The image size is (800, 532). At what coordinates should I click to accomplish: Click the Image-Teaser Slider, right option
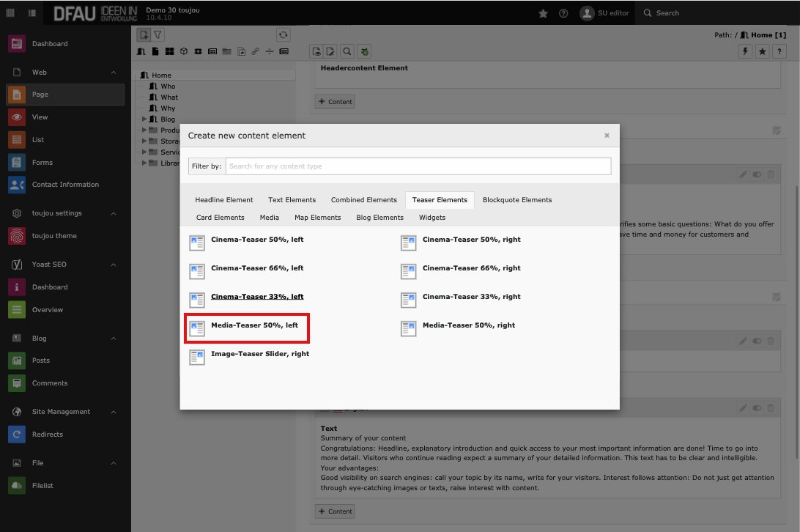pos(259,354)
